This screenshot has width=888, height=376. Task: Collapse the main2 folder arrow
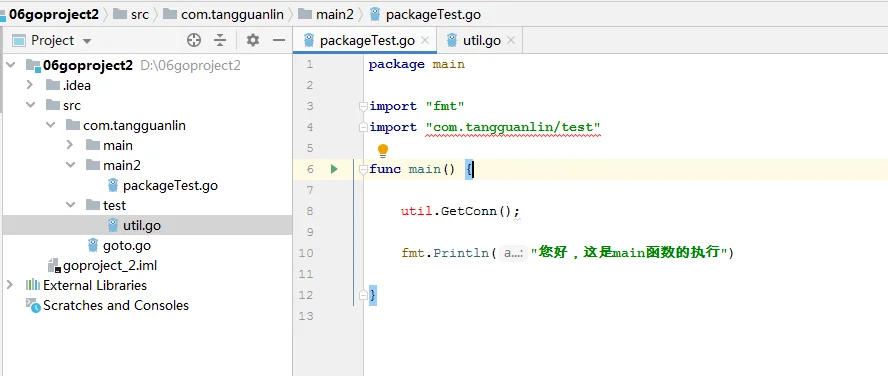tap(70, 165)
